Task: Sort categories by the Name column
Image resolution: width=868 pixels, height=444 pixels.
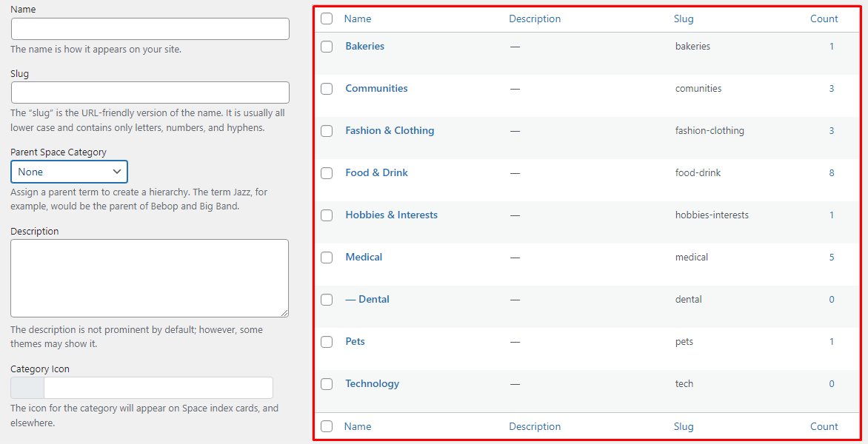Action: point(358,18)
